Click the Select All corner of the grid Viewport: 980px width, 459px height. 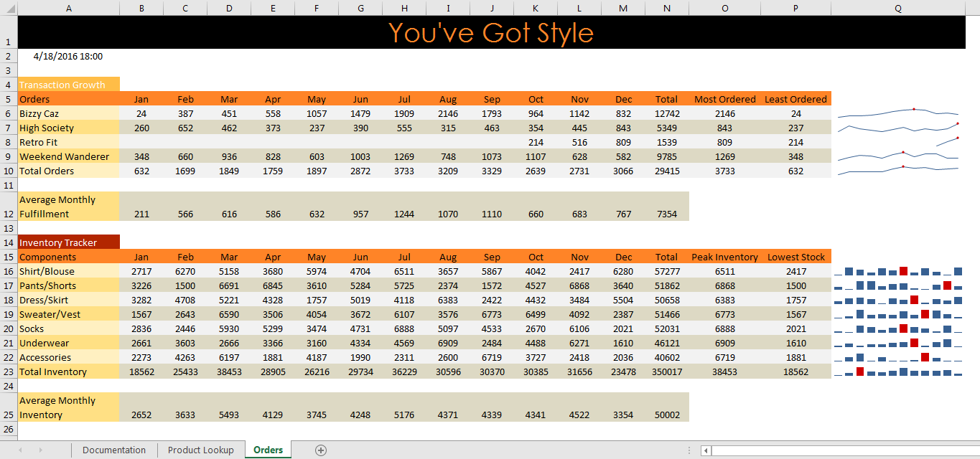(9, 8)
